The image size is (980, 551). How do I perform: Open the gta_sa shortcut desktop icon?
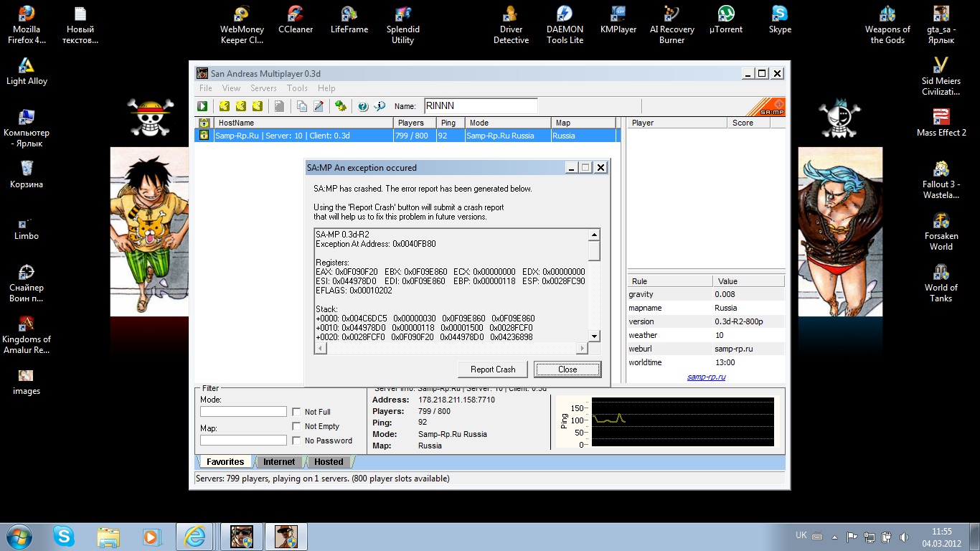tap(941, 25)
